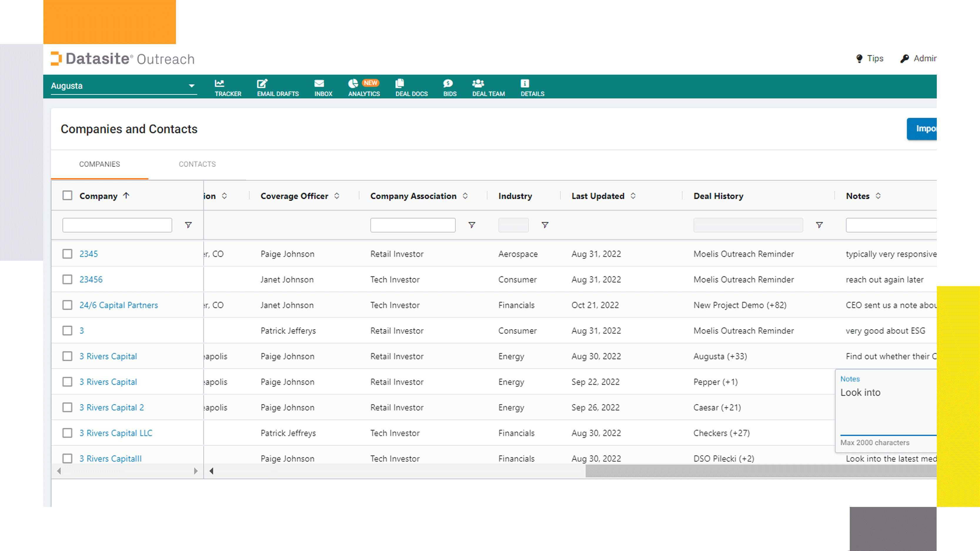Select the top header checkbox to select all
980x551 pixels.
[67, 196]
